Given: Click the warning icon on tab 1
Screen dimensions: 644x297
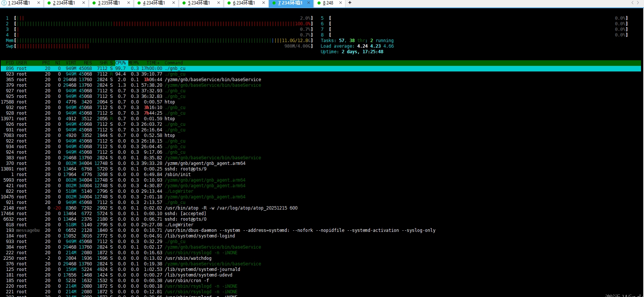Looking at the screenshot, I should [x=4, y=3].
